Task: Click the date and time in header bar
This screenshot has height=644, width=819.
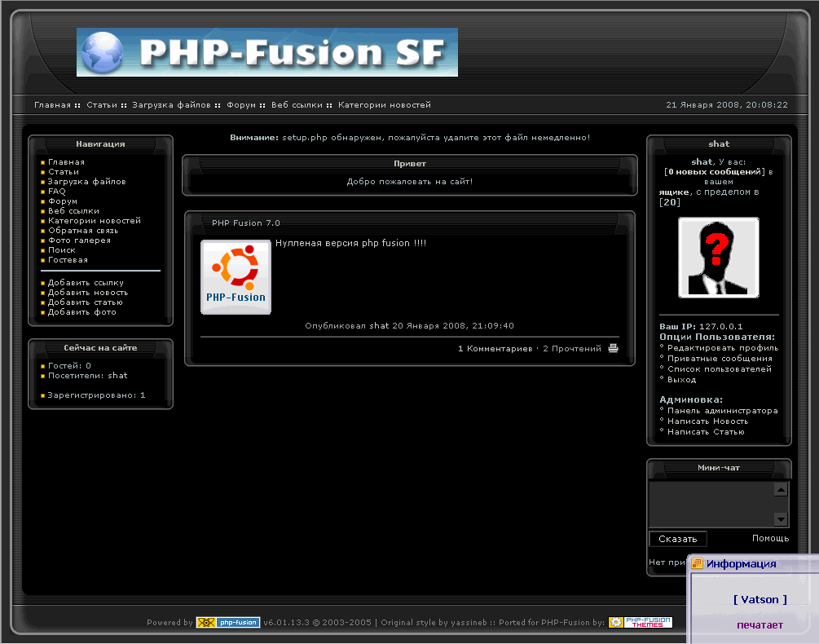Action: coord(727,105)
